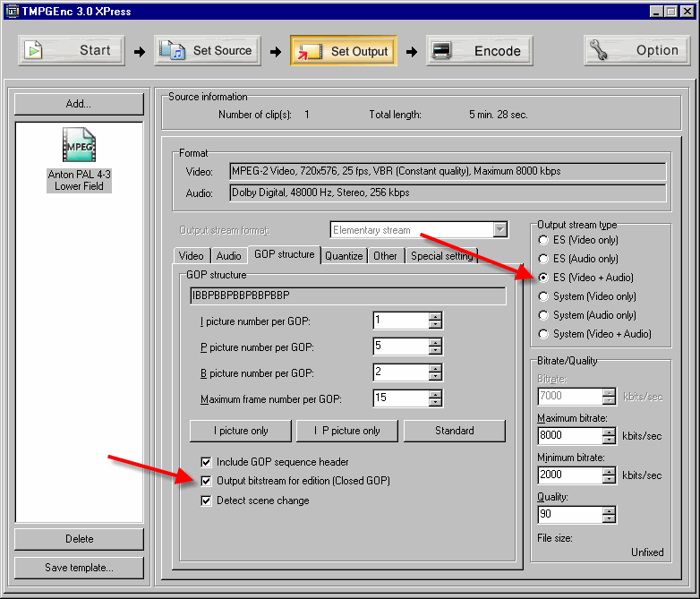Open the Set Source stage
This screenshot has height=599, width=700.
208,50
